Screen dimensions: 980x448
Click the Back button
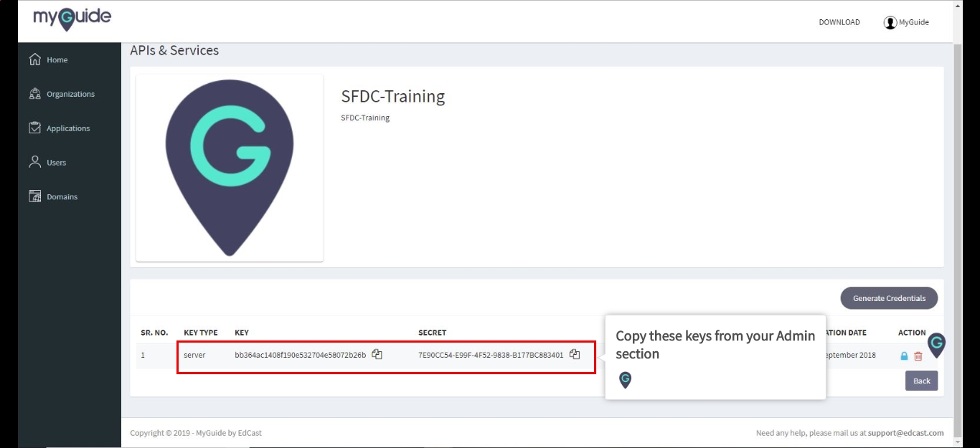921,381
